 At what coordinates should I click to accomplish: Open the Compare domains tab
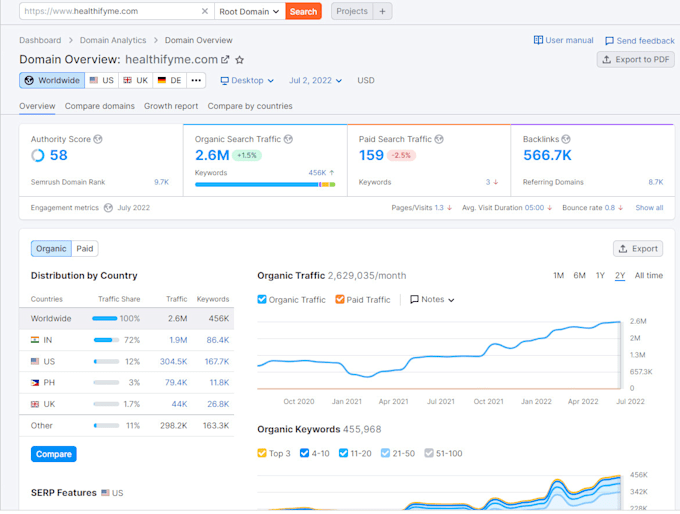click(100, 106)
